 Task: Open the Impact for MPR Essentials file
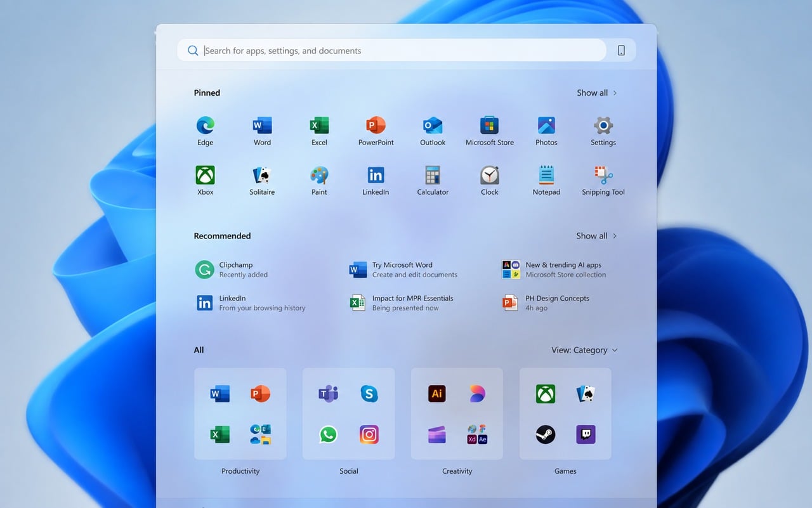[402, 303]
